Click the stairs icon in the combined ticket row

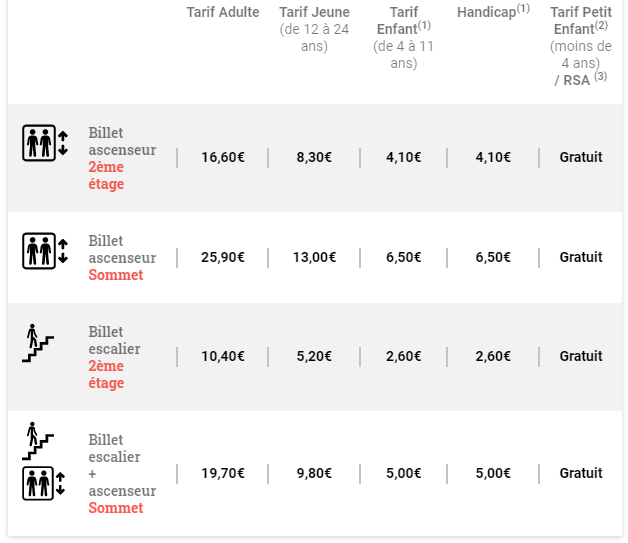pos(38,441)
